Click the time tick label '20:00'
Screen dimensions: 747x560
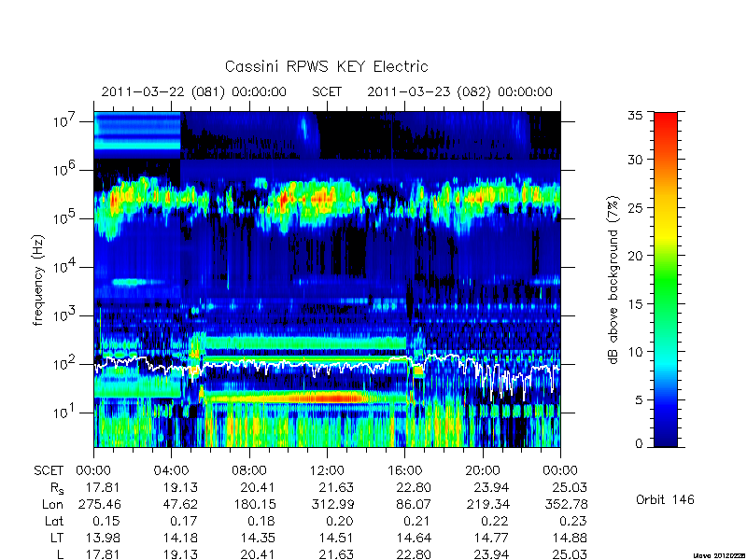click(483, 470)
